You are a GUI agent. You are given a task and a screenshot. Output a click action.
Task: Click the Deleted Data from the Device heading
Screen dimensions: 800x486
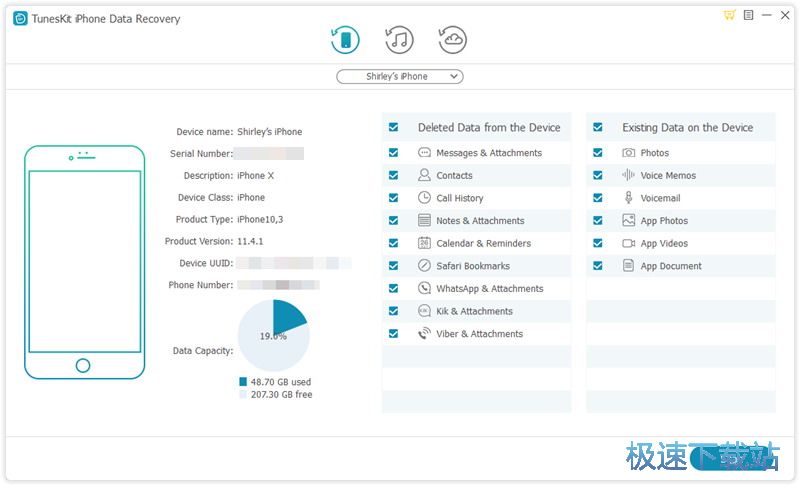[489, 127]
